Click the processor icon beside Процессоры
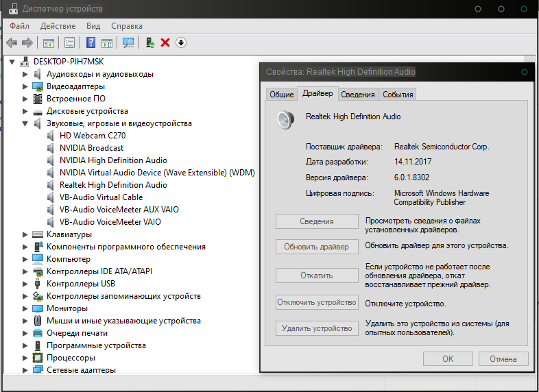 click(x=38, y=358)
